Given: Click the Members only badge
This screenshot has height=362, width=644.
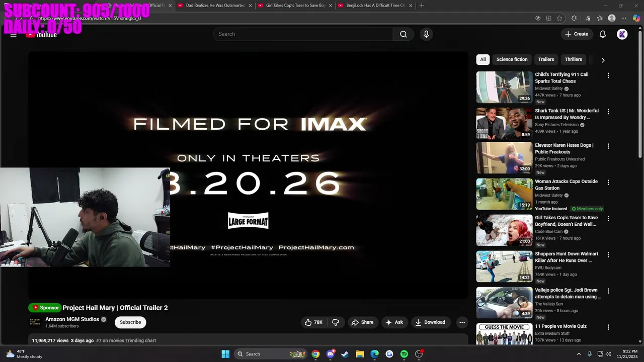Looking at the screenshot, I should pyautogui.click(x=587, y=209).
